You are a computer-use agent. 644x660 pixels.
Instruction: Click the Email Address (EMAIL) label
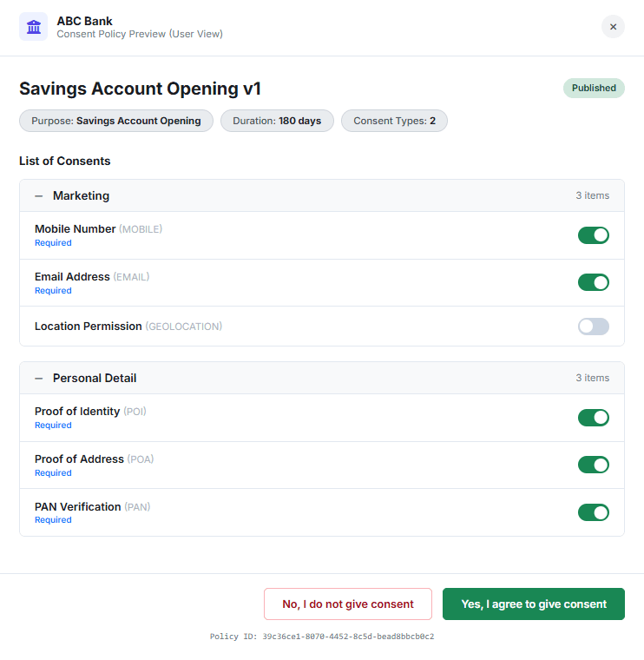[92, 276]
